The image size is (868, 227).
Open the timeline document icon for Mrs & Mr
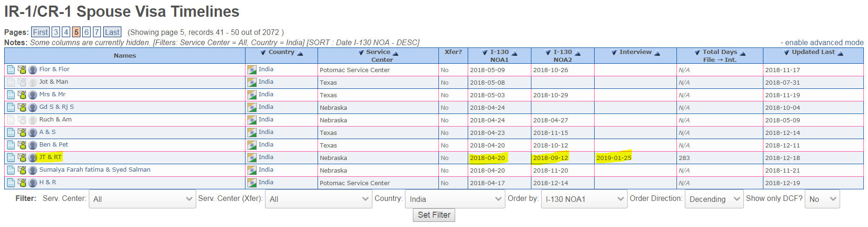(11, 95)
